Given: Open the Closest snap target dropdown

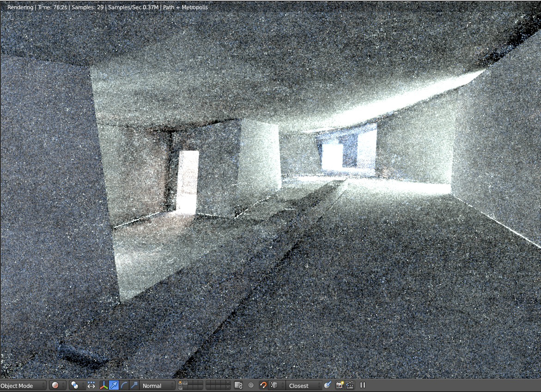Looking at the screenshot, I should tap(304, 386).
